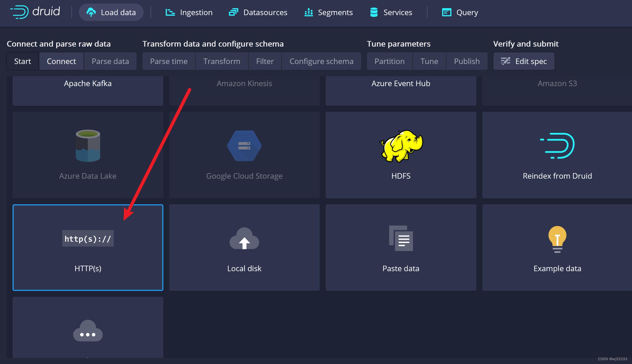
Task: Go to the Ingestion view
Action: (x=189, y=12)
